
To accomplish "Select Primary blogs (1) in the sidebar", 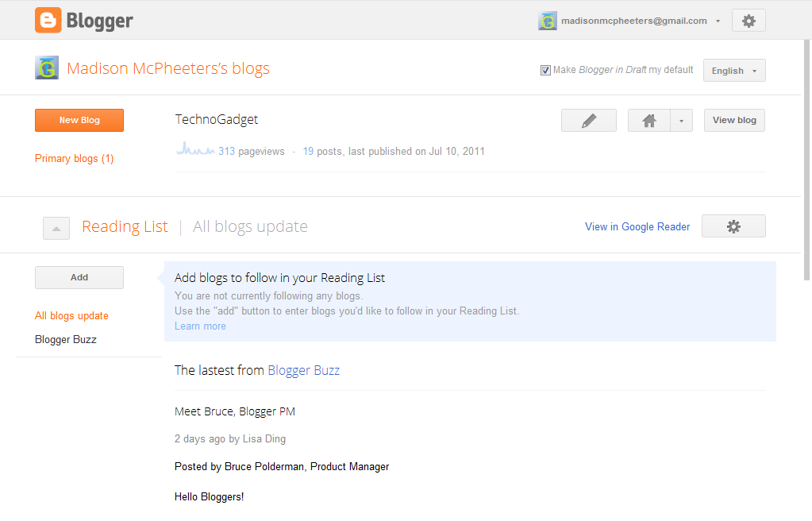I will pyautogui.click(x=74, y=159).
